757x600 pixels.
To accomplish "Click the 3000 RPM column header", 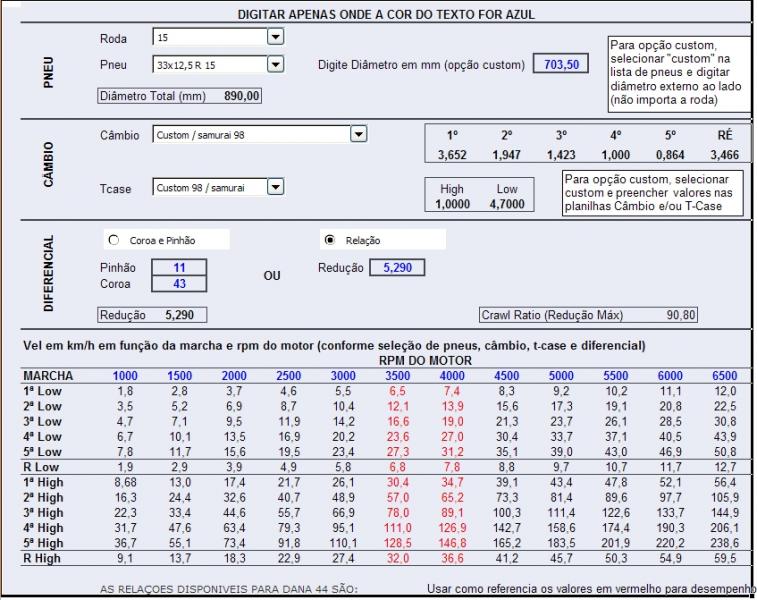I will [343, 376].
